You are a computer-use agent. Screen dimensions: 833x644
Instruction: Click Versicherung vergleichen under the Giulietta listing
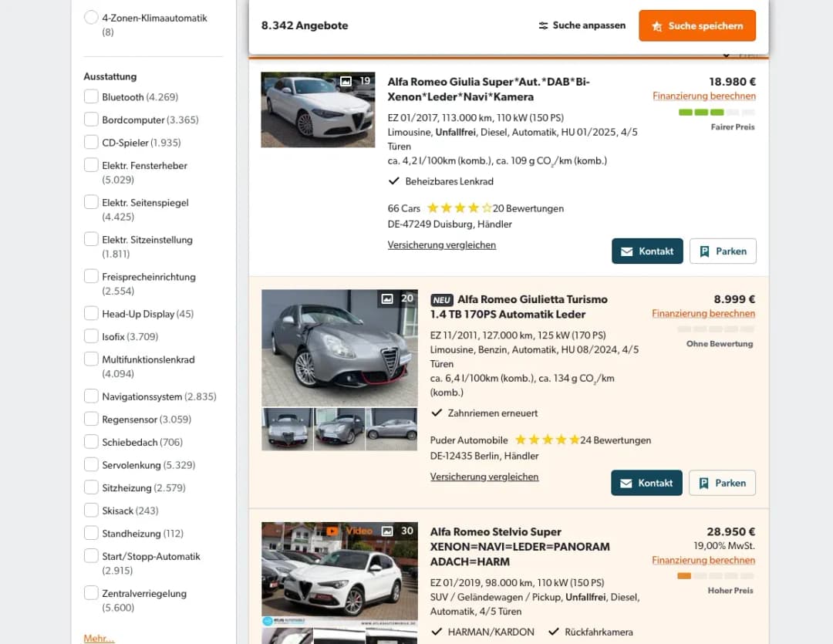(484, 477)
